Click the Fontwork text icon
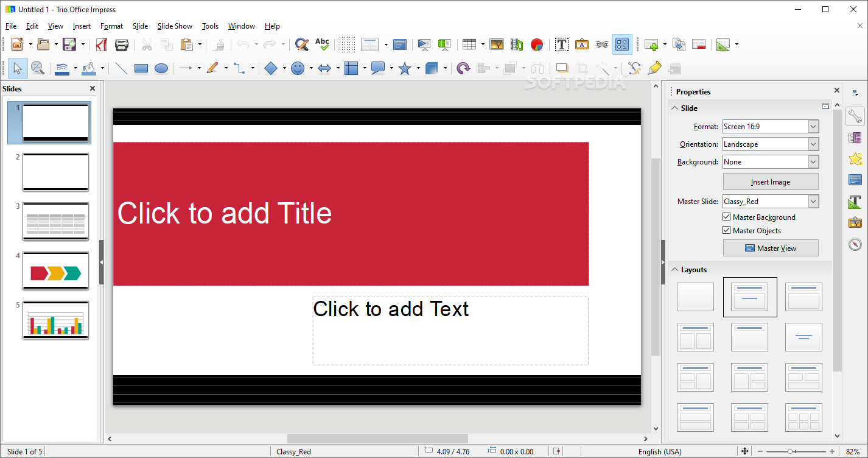The width and height of the screenshot is (868, 458). (x=582, y=44)
